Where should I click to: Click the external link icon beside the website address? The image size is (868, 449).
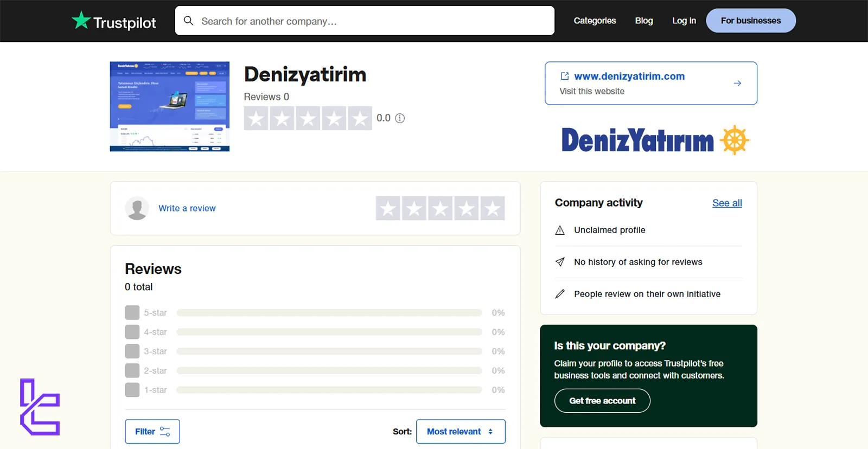pos(565,76)
